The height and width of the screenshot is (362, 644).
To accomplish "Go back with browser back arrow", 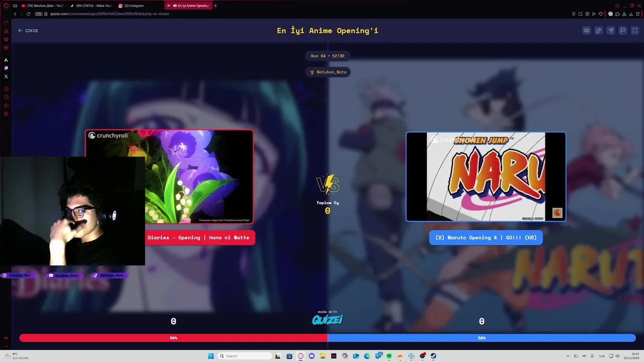I will tap(15, 14).
